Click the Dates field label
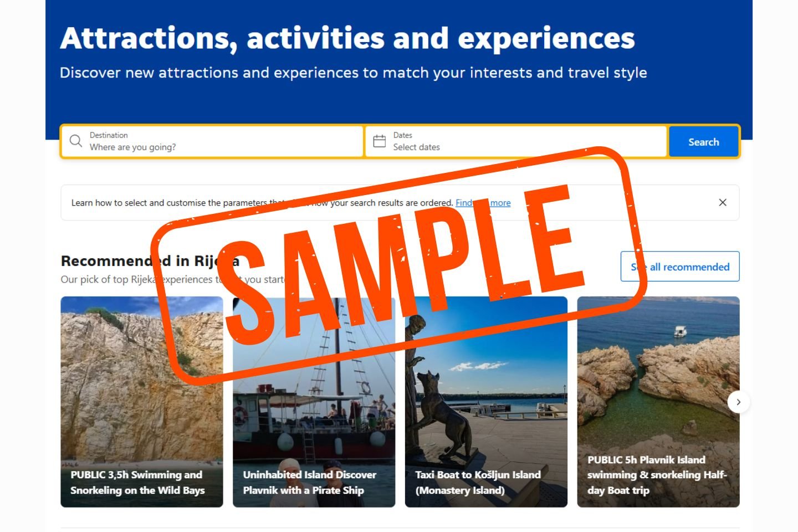Image resolution: width=798 pixels, height=532 pixels. 403,135
